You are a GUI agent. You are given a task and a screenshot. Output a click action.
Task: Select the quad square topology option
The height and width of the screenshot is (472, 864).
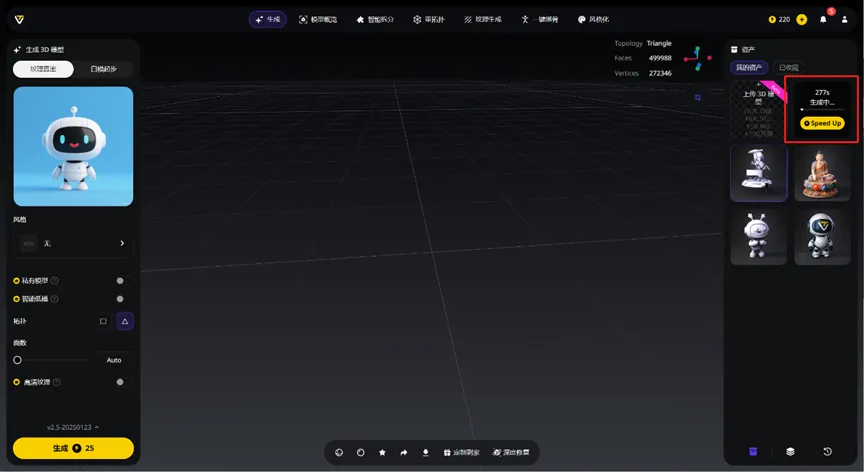[103, 321]
